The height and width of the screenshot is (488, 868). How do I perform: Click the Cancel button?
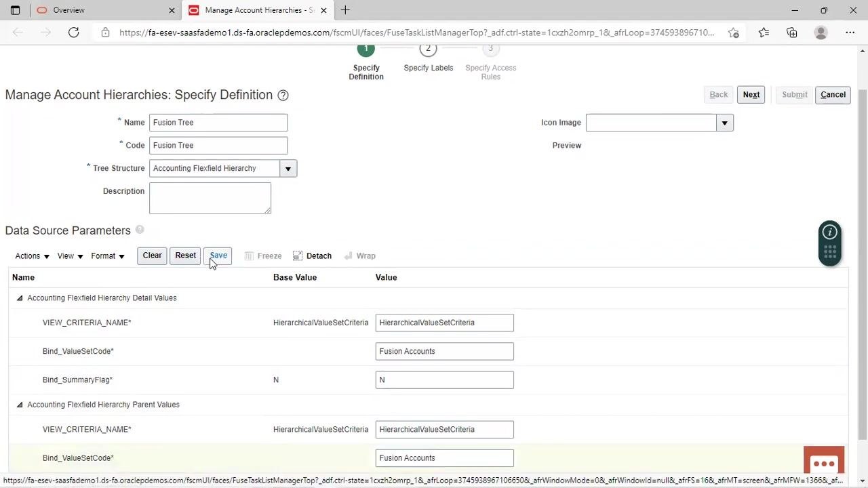[x=833, y=95]
